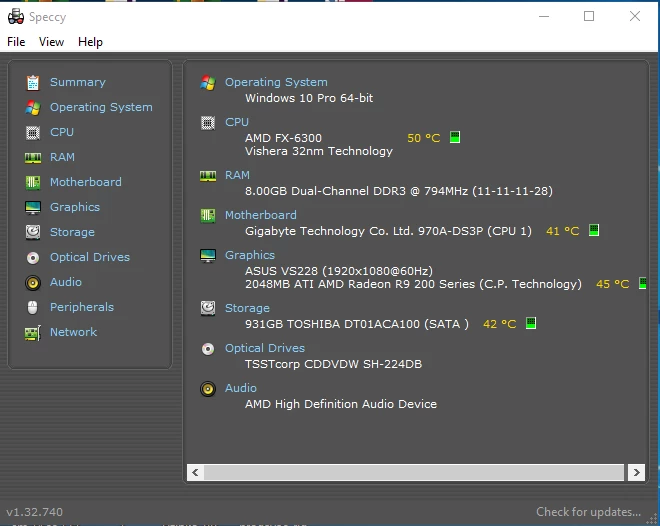Click the Graphics monitor icon in summary pane
660x526 pixels.
point(208,255)
